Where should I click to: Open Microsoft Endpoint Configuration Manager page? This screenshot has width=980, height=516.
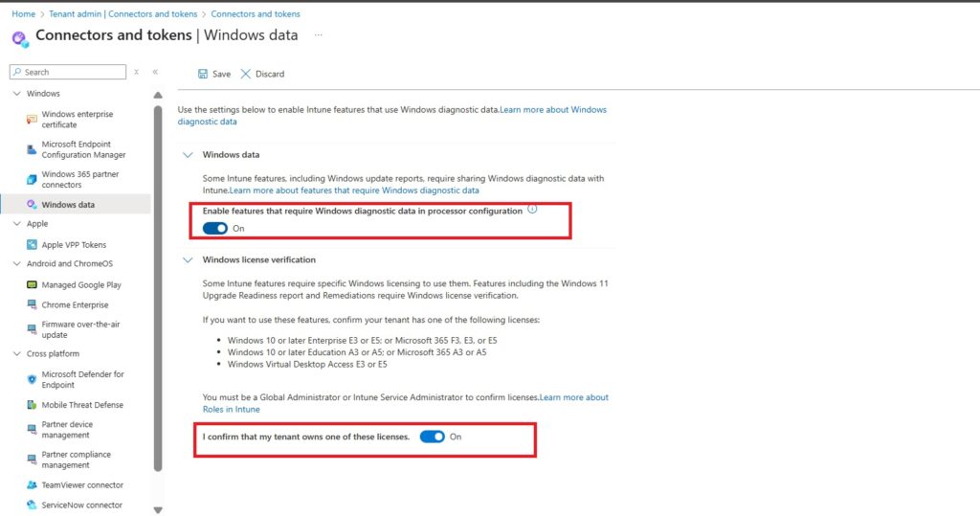point(84,149)
